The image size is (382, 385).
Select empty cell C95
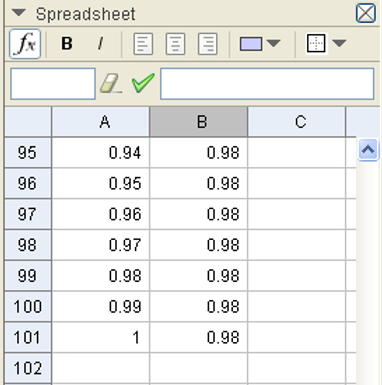297,153
